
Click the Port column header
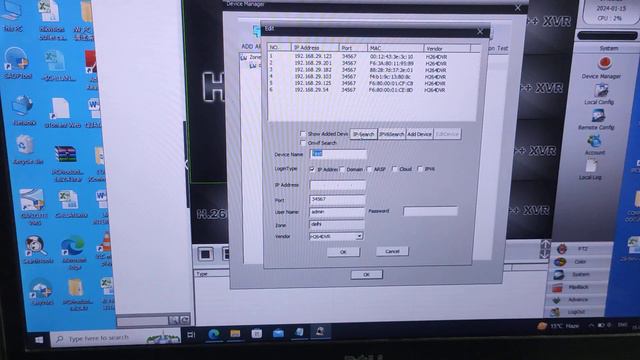tap(353, 48)
